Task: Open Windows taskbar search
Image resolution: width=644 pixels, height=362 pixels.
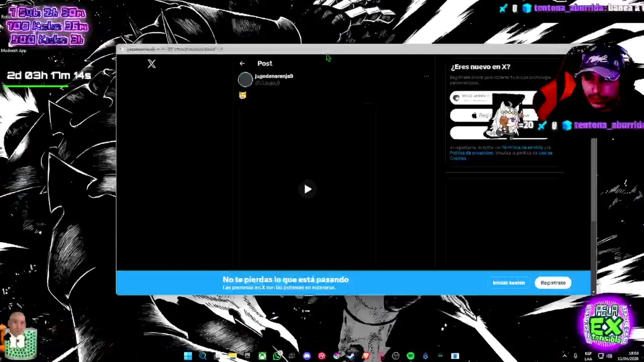Action: click(x=203, y=356)
